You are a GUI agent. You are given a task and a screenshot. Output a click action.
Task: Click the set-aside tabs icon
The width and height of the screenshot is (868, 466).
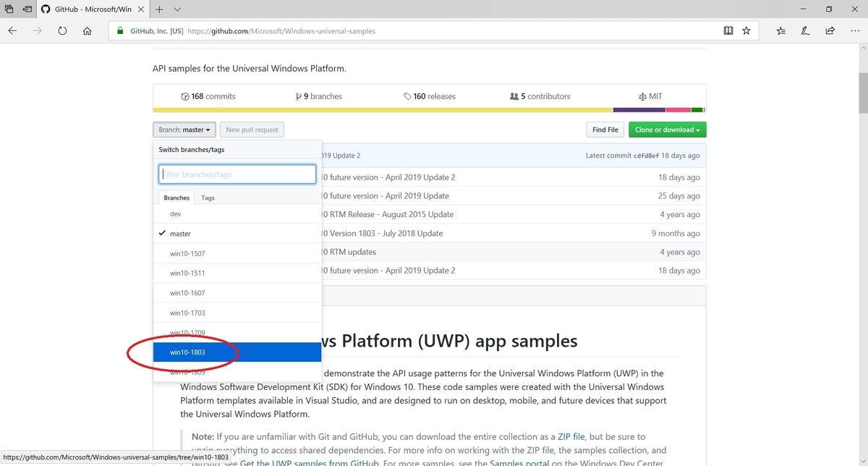pyautogui.click(x=9, y=9)
